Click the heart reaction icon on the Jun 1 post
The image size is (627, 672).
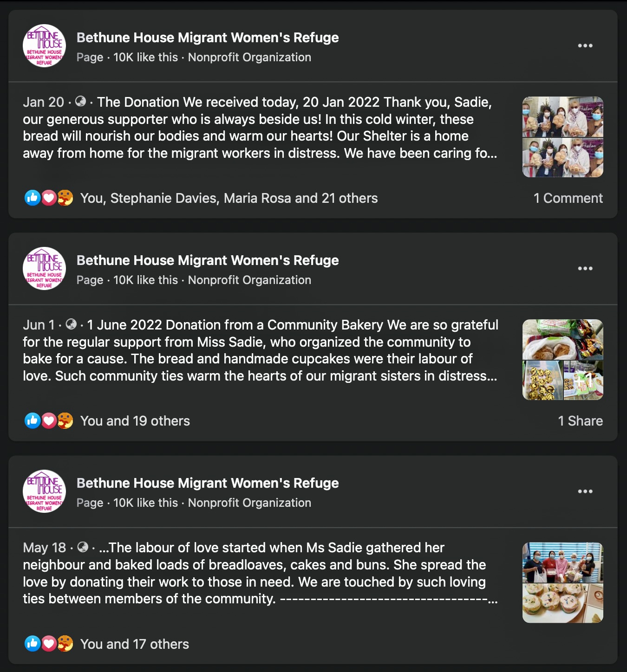point(49,421)
